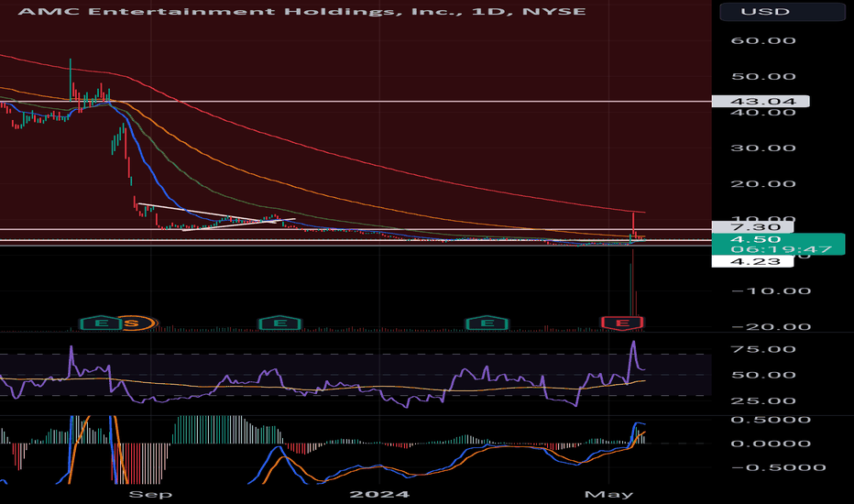Open the green earnings marker between 2024 and May
This screenshot has height=504, width=854.
[x=487, y=323]
